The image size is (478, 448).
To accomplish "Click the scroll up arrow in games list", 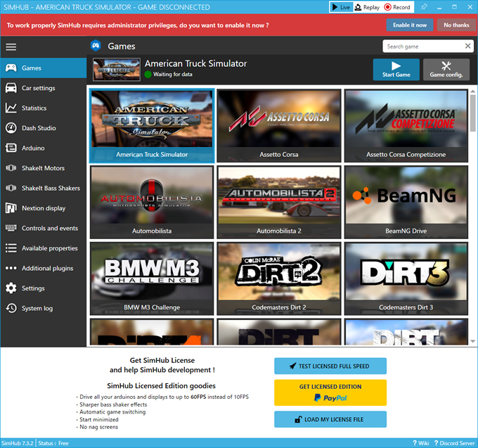I will 472,91.
